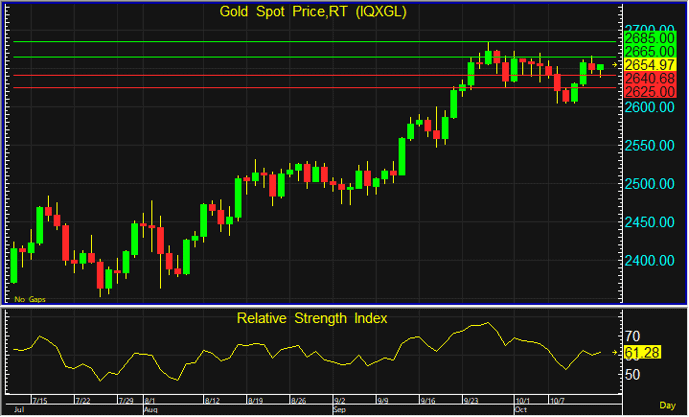Select the Sep month marker
This screenshot has width=689, height=417.
[x=340, y=410]
